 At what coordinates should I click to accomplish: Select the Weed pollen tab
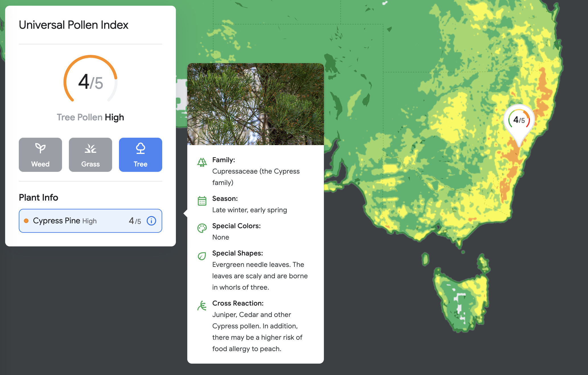[40, 155]
